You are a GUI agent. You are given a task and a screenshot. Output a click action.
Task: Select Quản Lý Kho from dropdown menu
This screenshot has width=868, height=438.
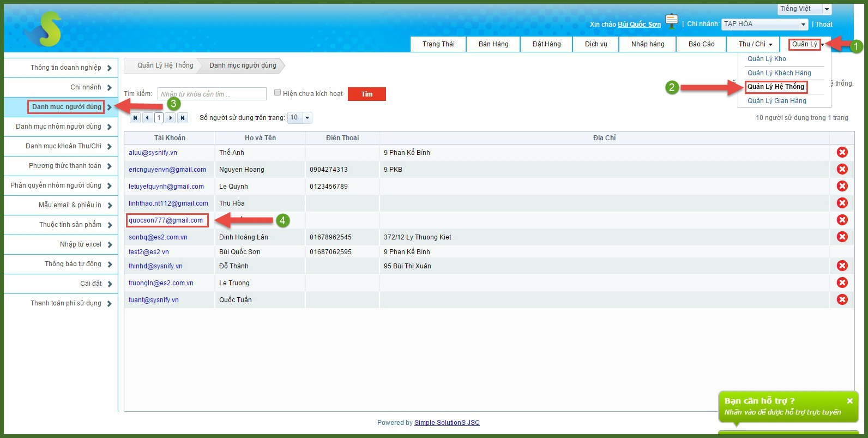767,59
